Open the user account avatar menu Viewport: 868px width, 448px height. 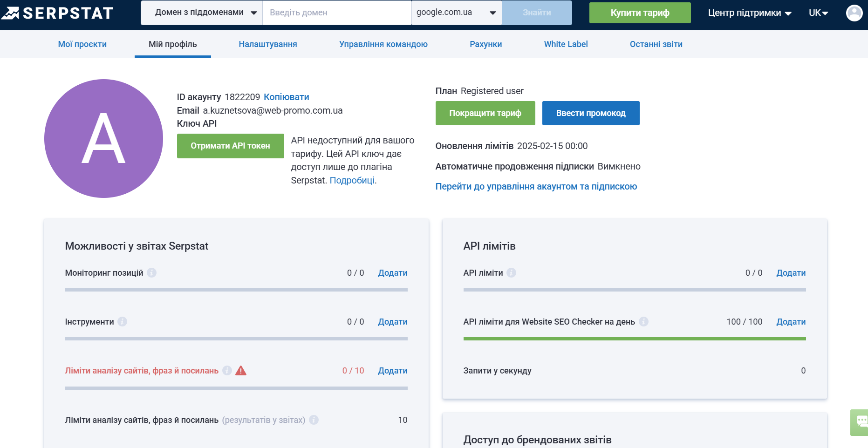(x=854, y=13)
